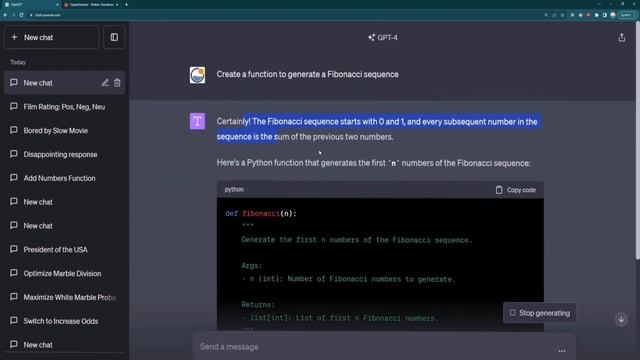Bookmark the page with the star icon
The width and height of the screenshot is (640, 360).
tap(562, 15)
